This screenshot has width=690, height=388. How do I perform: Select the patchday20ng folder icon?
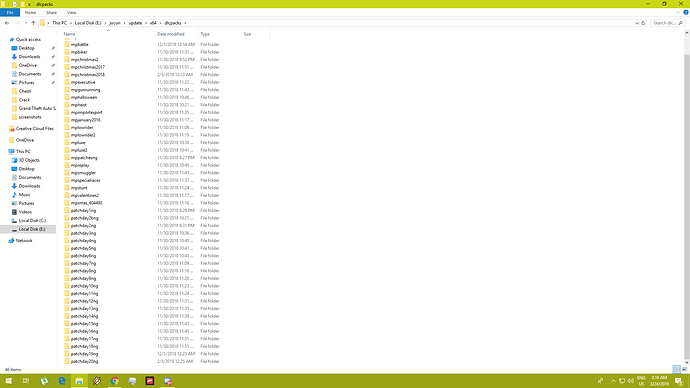67,361
